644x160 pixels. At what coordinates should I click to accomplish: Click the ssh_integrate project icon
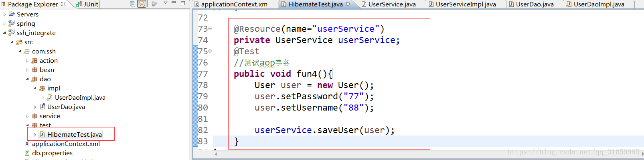coord(12,33)
